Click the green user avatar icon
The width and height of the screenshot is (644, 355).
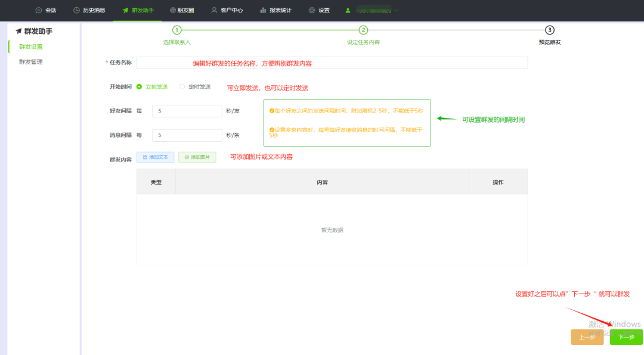(348, 10)
